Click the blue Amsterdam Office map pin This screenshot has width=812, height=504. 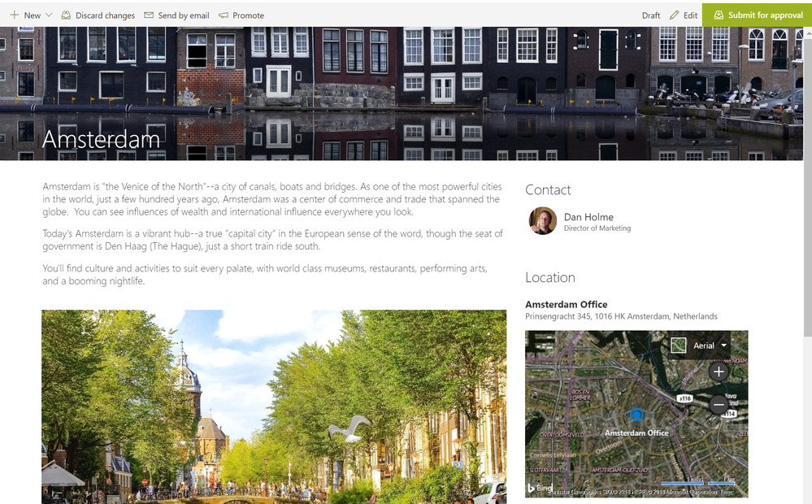(x=636, y=415)
